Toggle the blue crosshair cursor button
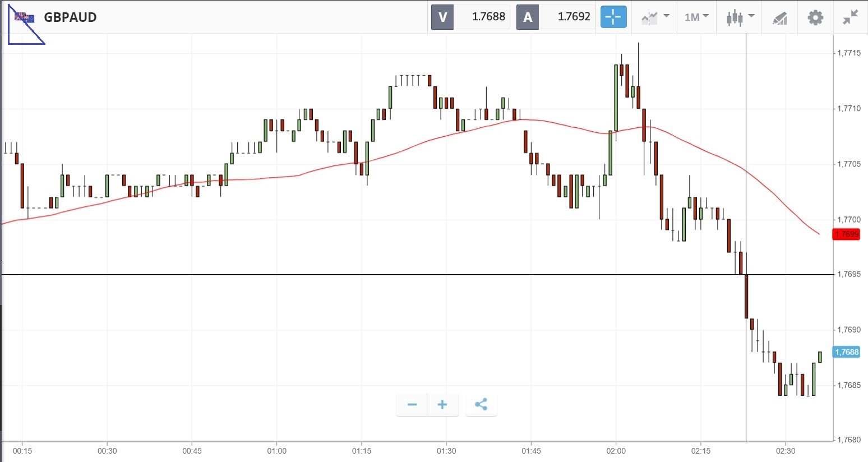The height and width of the screenshot is (462, 868). (x=613, y=17)
